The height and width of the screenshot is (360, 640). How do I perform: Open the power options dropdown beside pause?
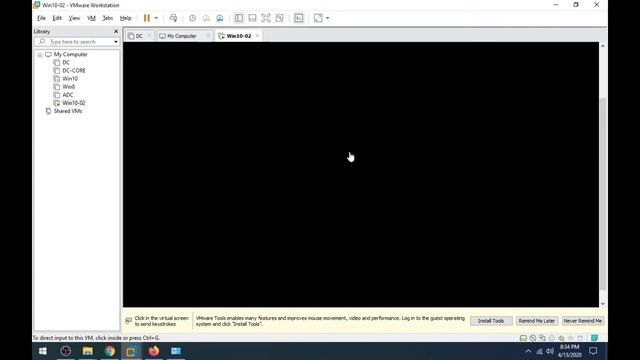(156, 18)
